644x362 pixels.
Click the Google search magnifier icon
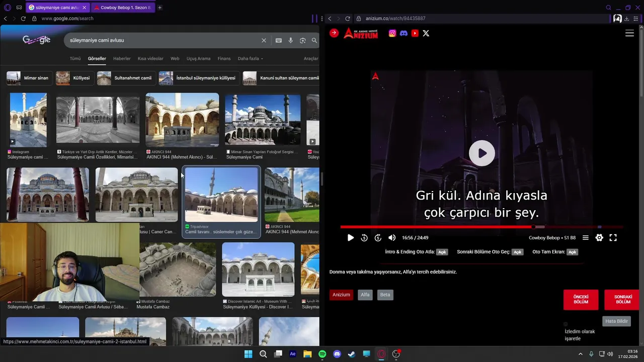[x=314, y=40]
